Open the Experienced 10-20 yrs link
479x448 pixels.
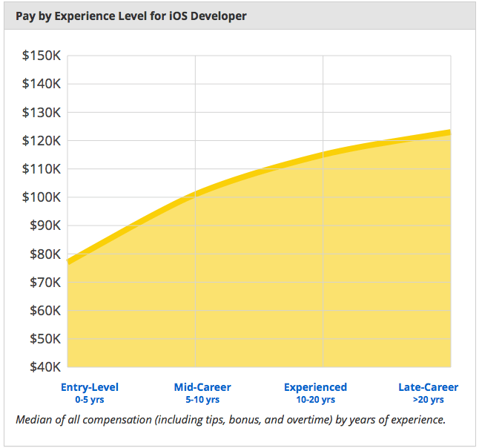pyautogui.click(x=316, y=393)
